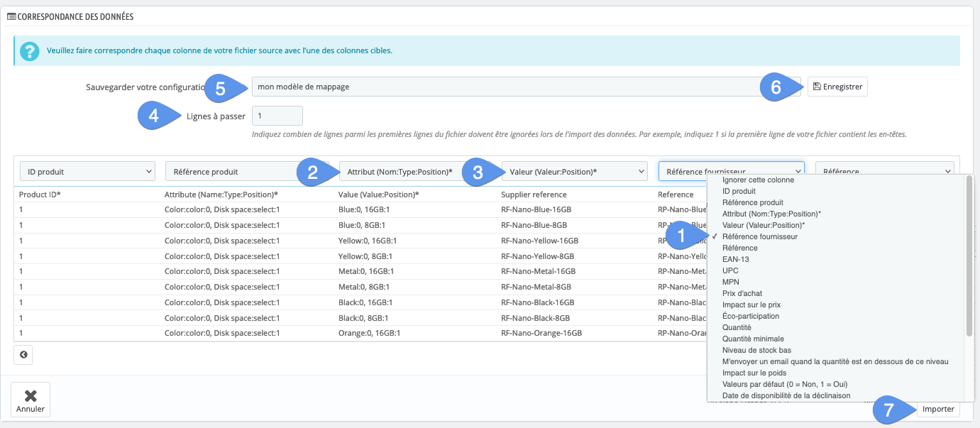Click the cell 'Orange:0, 16GB:1'
980x428 pixels.
tap(370, 333)
